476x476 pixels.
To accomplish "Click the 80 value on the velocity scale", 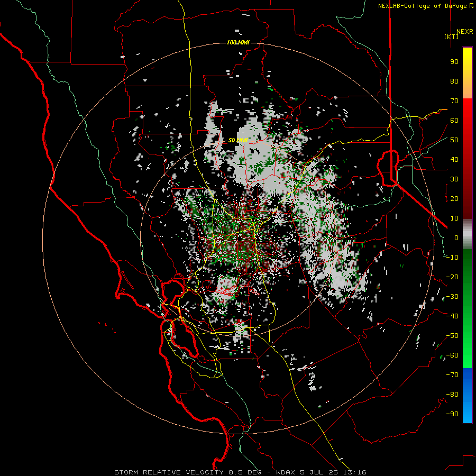I will (454, 81).
